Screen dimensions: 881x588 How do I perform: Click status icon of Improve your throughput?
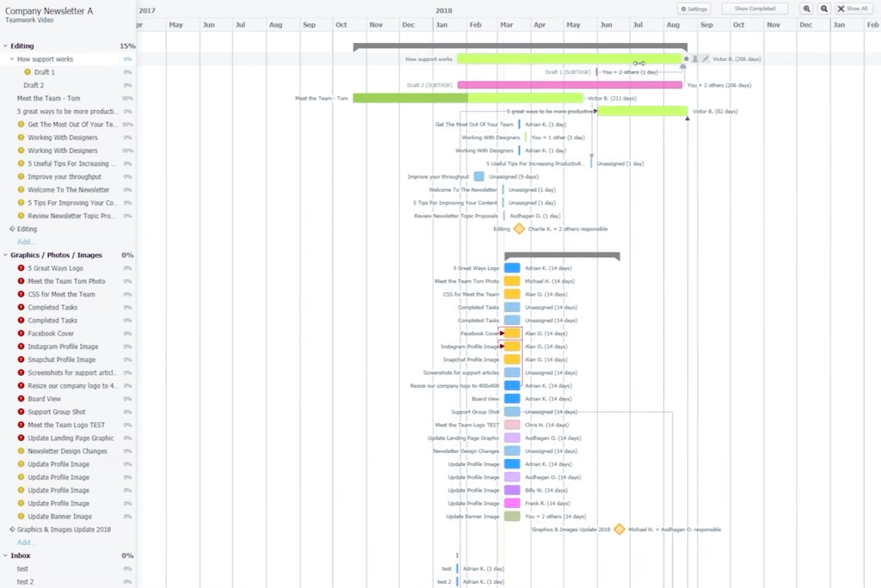tap(21, 176)
